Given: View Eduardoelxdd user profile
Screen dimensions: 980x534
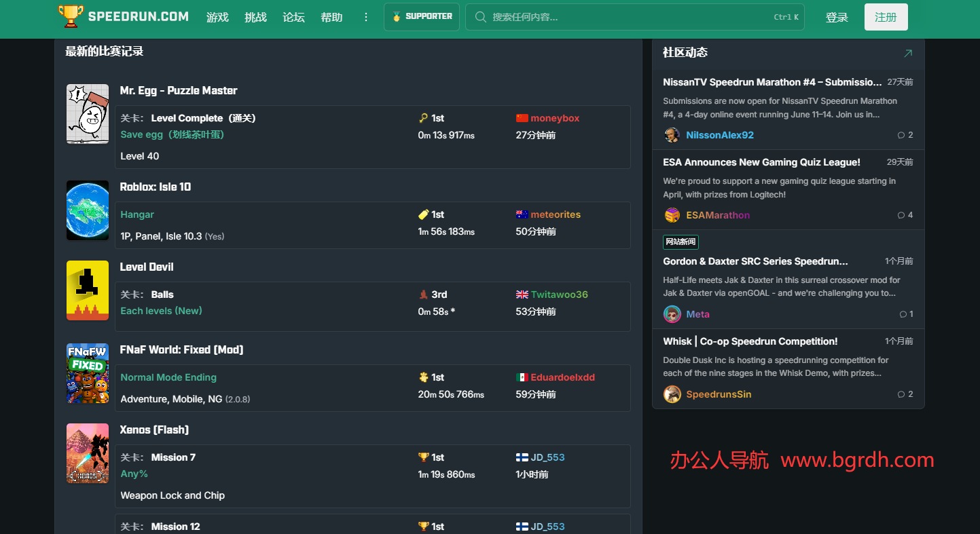Looking at the screenshot, I should pyautogui.click(x=563, y=377).
